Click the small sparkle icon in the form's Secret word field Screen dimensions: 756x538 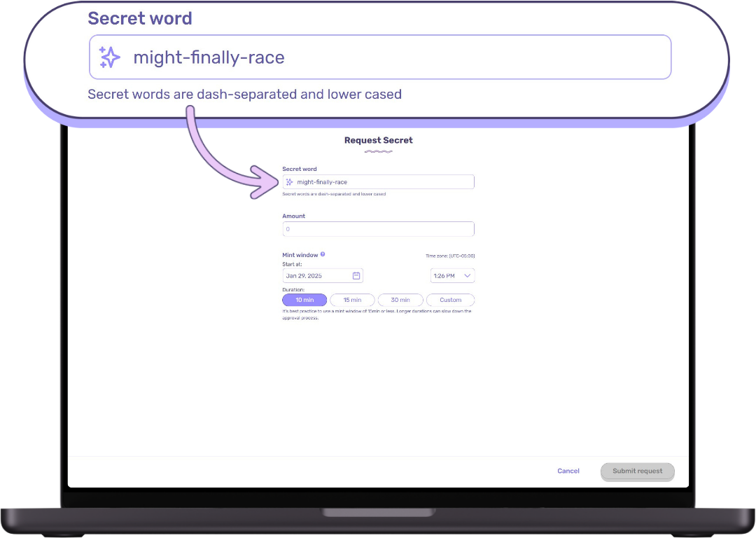click(x=290, y=182)
